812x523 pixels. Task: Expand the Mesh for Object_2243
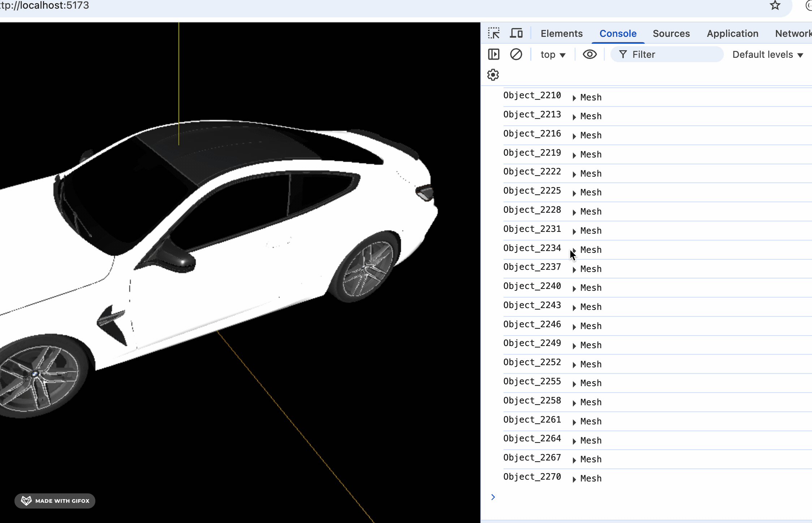pyautogui.click(x=574, y=308)
